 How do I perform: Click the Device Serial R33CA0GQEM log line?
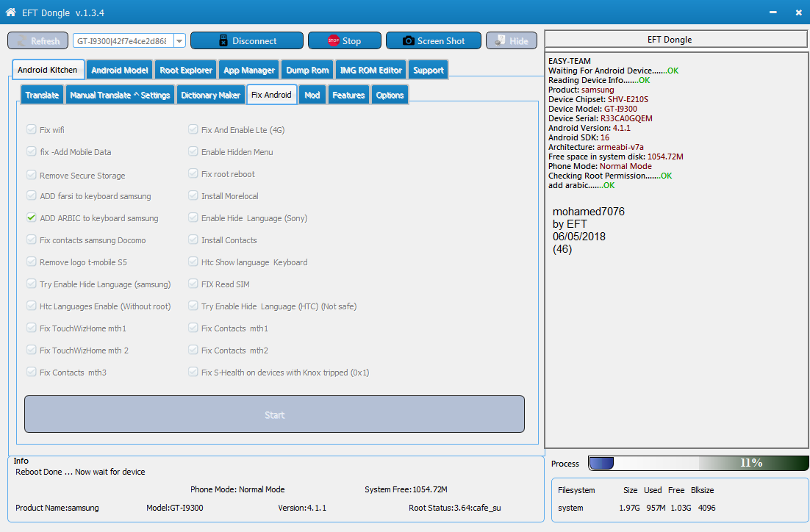click(601, 118)
